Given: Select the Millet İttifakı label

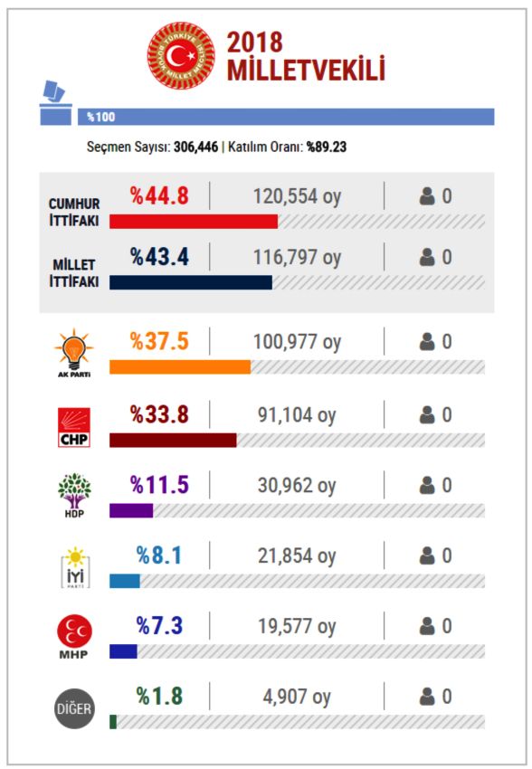Looking at the screenshot, I should [x=74, y=273].
